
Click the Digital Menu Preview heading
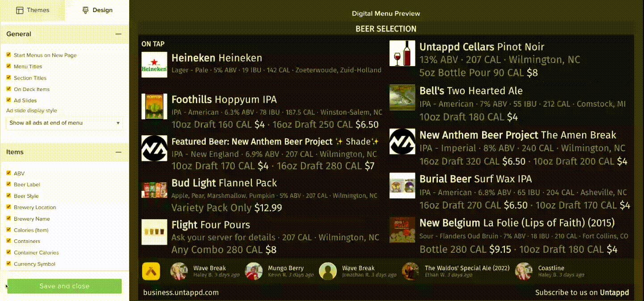(386, 13)
